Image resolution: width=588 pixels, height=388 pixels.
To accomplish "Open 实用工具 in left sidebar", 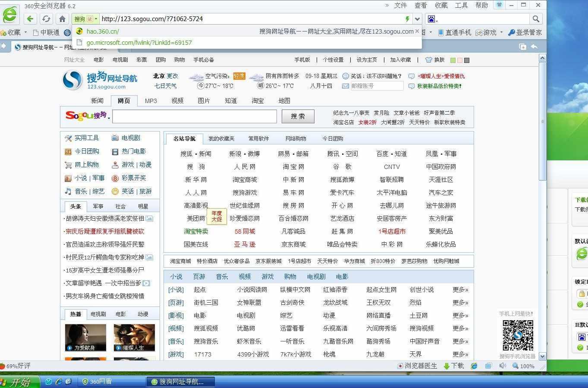I will (x=82, y=138).
